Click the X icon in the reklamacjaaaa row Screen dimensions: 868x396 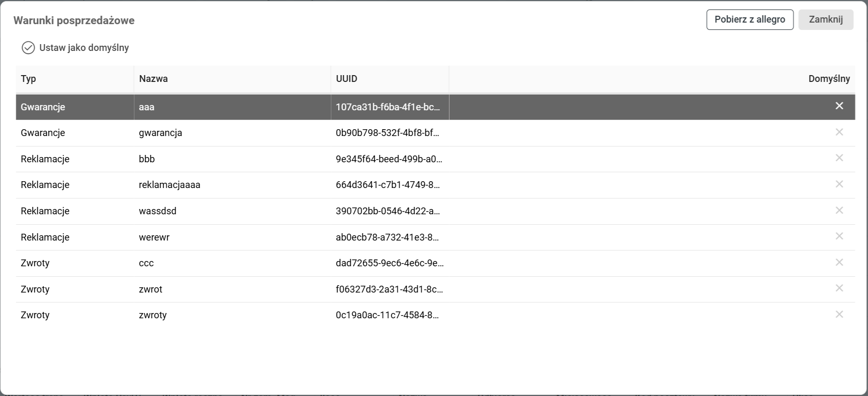click(x=839, y=184)
